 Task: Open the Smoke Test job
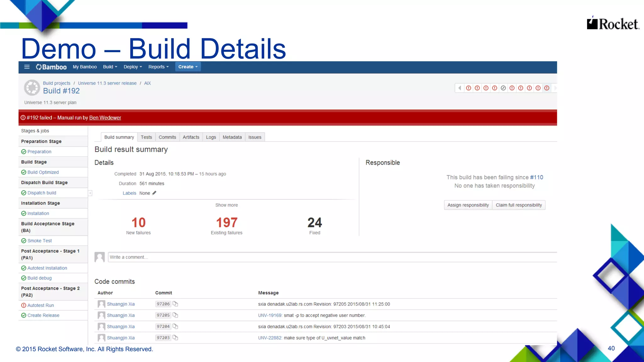tap(40, 241)
